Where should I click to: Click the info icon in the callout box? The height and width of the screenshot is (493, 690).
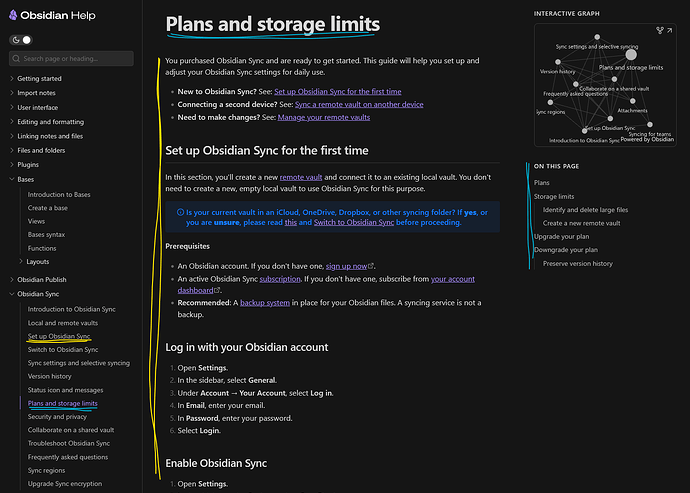pyautogui.click(x=180, y=212)
